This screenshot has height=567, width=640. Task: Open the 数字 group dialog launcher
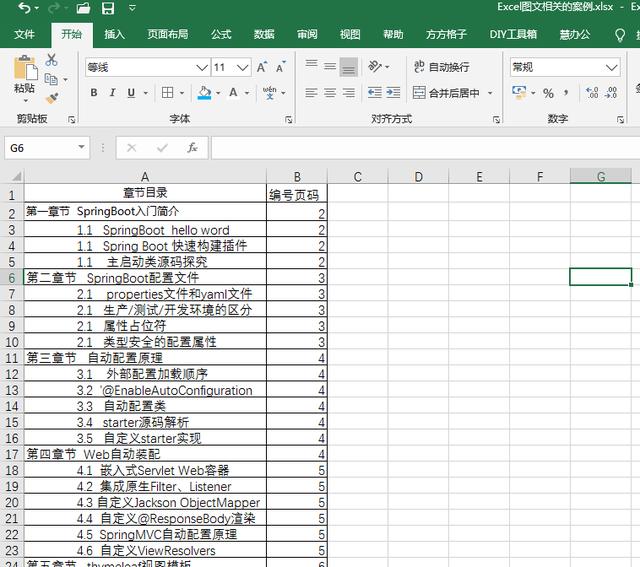pyautogui.click(x=620, y=120)
